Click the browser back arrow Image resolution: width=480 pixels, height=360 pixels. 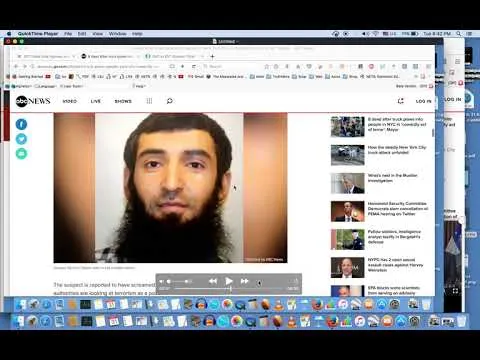click(x=16, y=66)
